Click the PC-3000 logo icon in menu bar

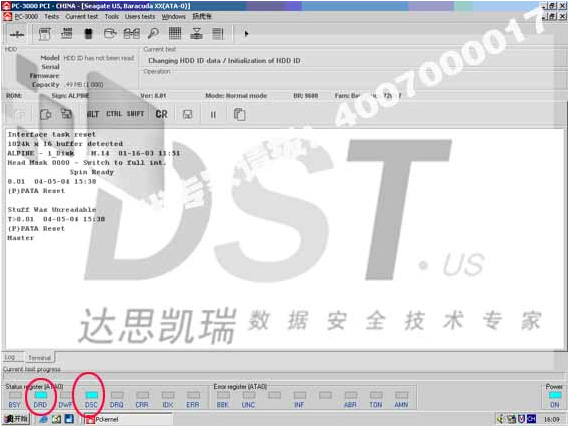click(7, 16)
